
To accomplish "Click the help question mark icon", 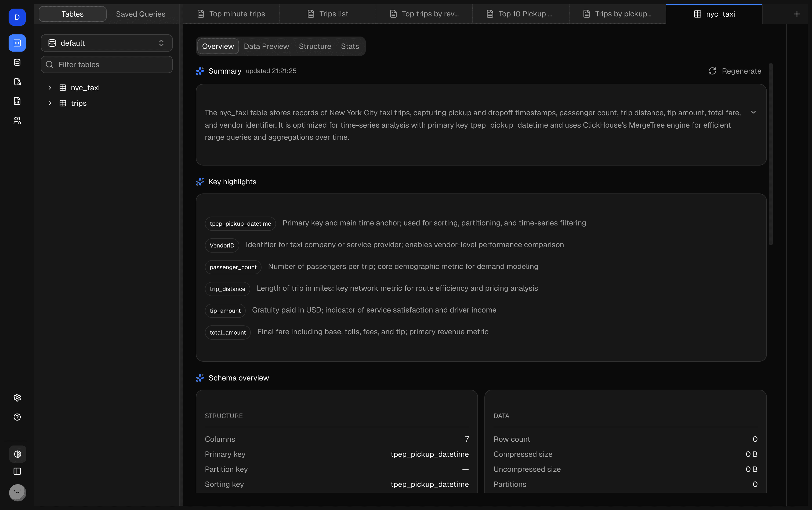I will [x=17, y=417].
